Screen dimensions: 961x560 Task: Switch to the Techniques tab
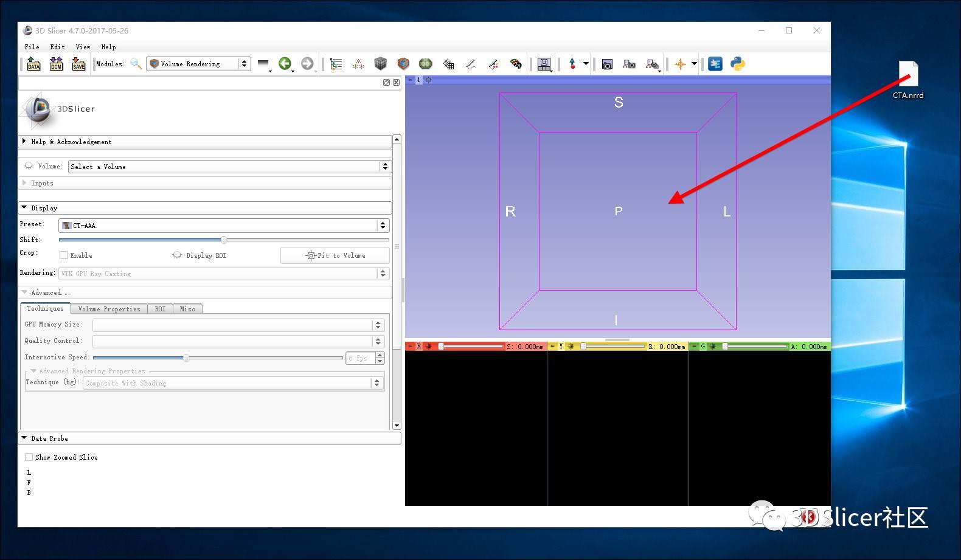click(x=45, y=308)
